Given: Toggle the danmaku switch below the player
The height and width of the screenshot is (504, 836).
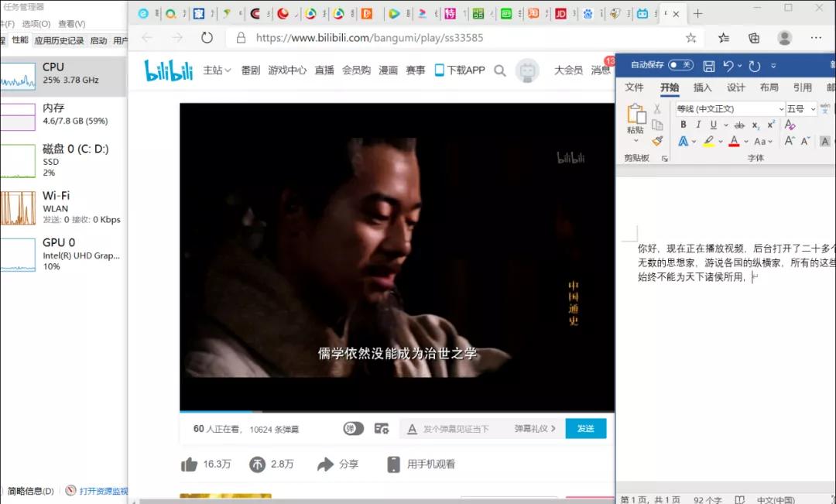Looking at the screenshot, I should tap(353, 428).
